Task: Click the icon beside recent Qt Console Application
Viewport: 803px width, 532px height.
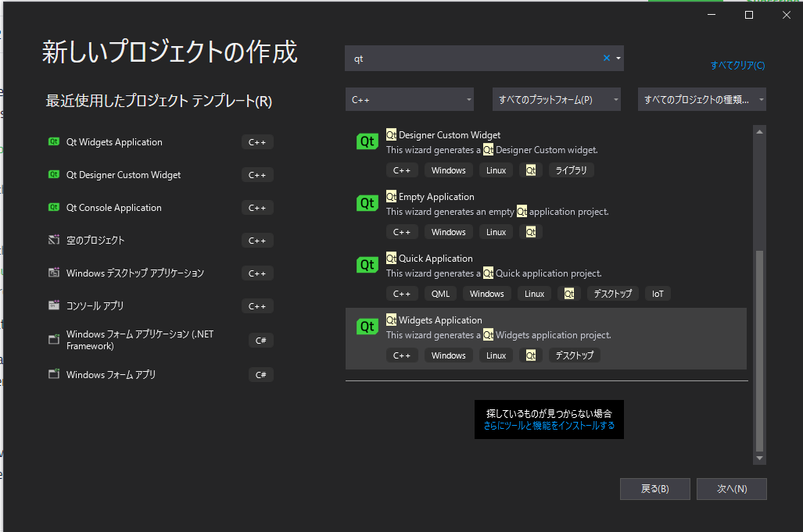Action: pyautogui.click(x=54, y=207)
